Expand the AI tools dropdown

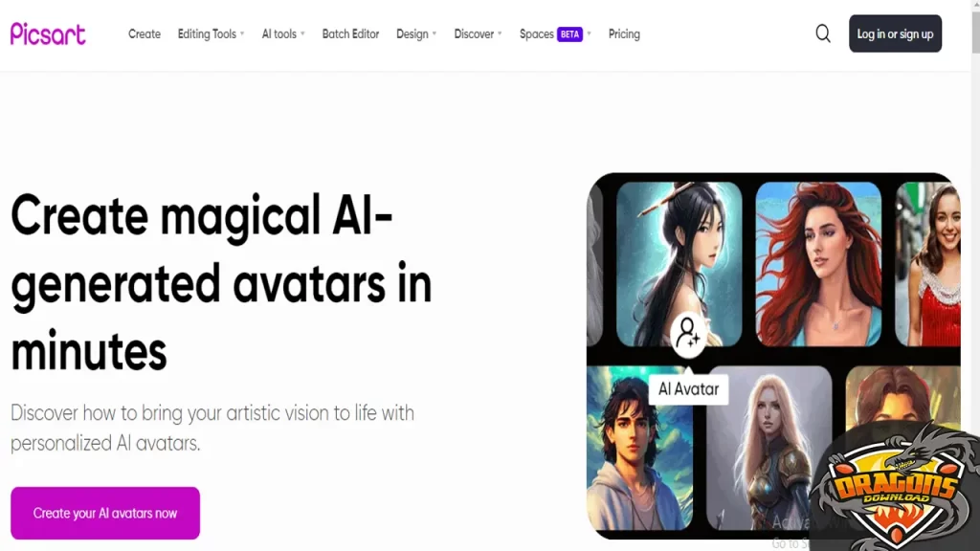coord(283,34)
